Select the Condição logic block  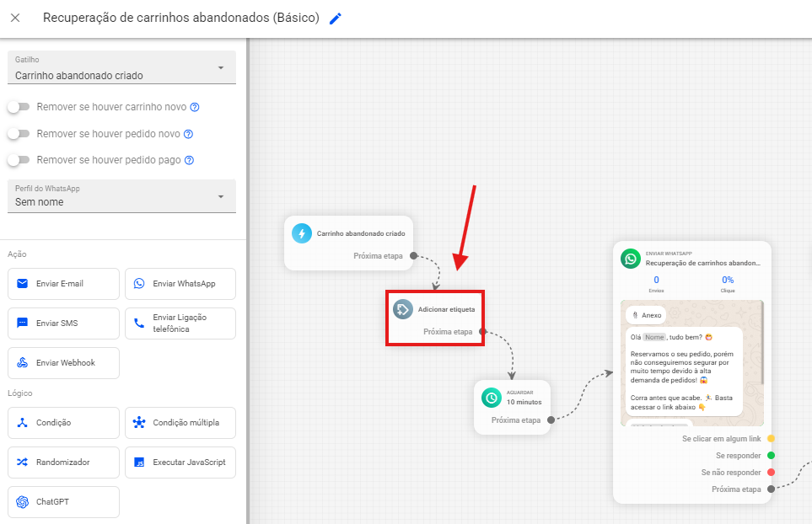click(x=63, y=423)
